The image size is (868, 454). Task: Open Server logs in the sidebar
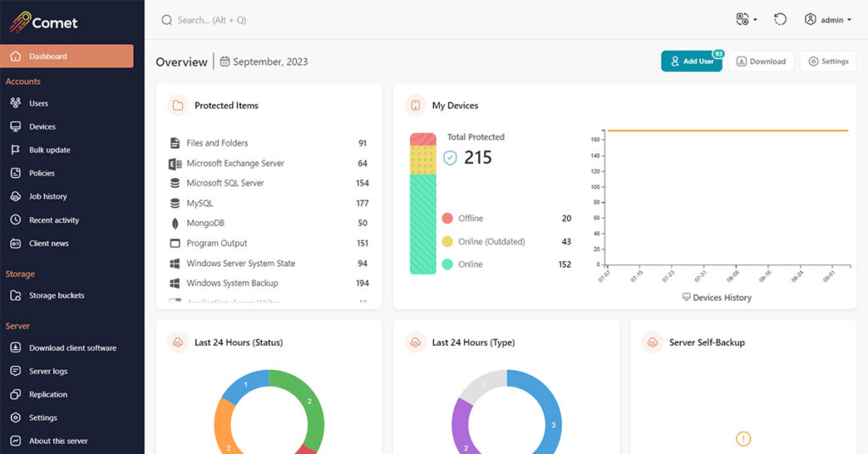(x=47, y=371)
